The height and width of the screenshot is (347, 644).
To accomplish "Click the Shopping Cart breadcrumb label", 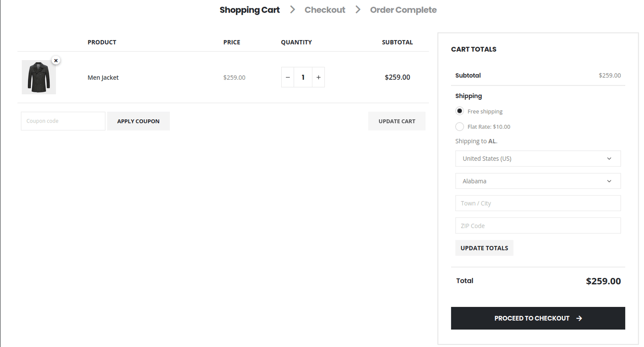I will pyautogui.click(x=249, y=9).
